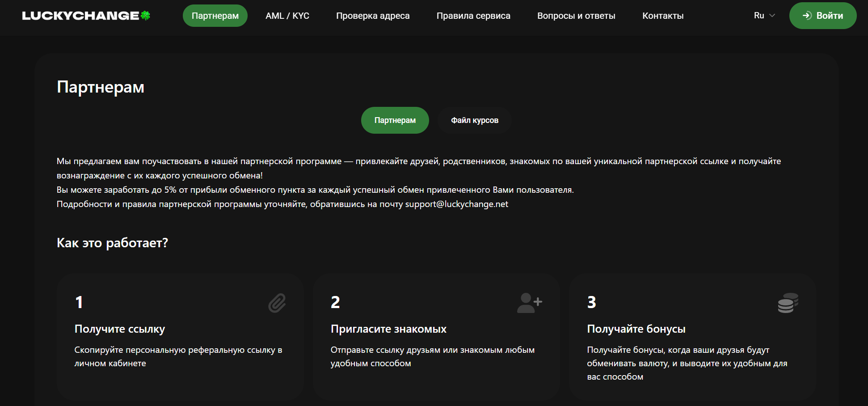
Task: Select the Пригласите знакомых step card
Action: pyautogui.click(x=436, y=337)
